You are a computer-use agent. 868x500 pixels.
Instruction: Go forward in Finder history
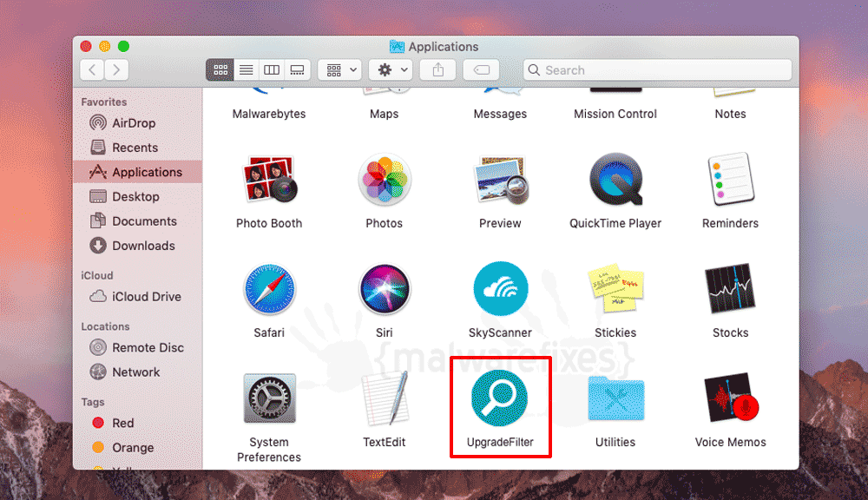[x=116, y=69]
